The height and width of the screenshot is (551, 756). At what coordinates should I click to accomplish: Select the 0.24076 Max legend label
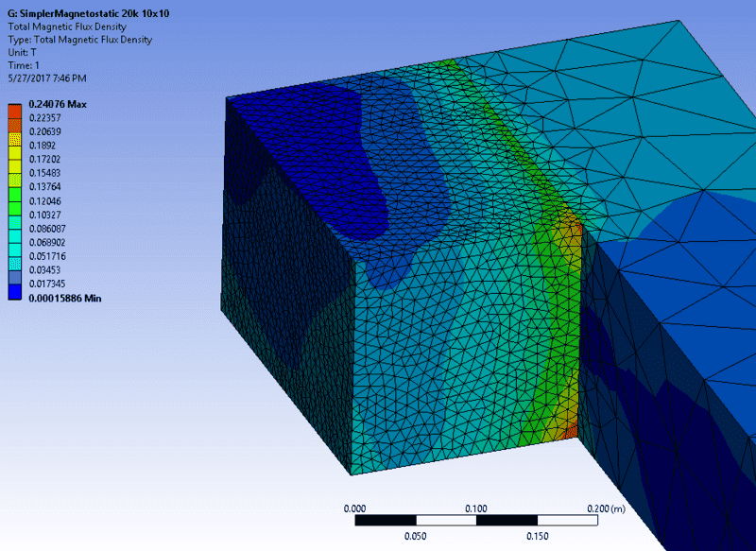(57, 105)
